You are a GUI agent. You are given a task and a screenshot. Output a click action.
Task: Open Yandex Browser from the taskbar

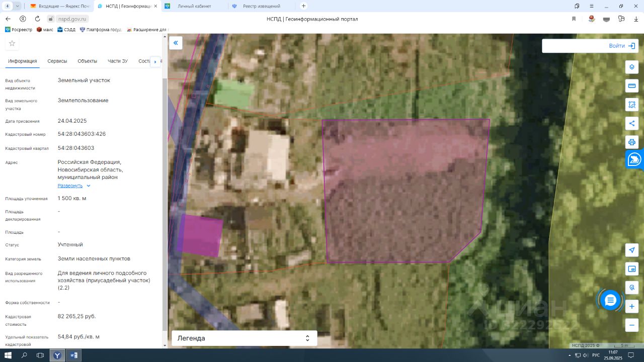pos(57,355)
